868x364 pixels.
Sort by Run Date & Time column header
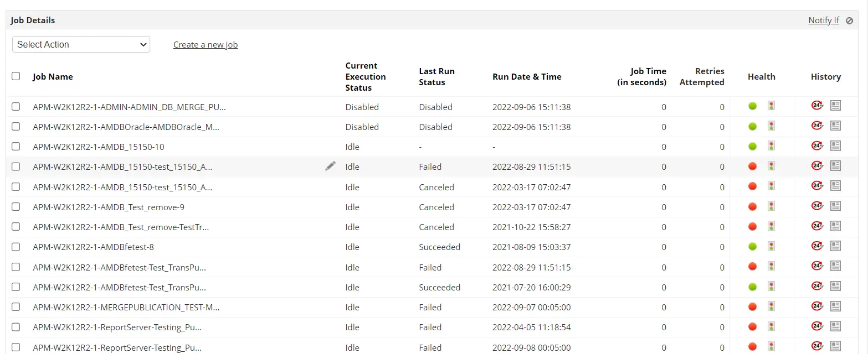(527, 77)
